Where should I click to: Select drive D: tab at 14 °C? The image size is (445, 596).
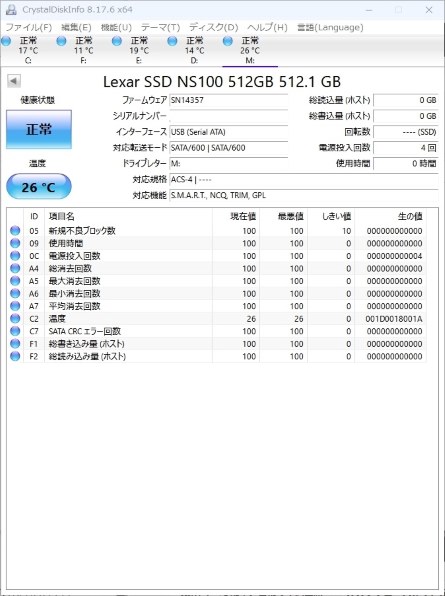(x=195, y=50)
